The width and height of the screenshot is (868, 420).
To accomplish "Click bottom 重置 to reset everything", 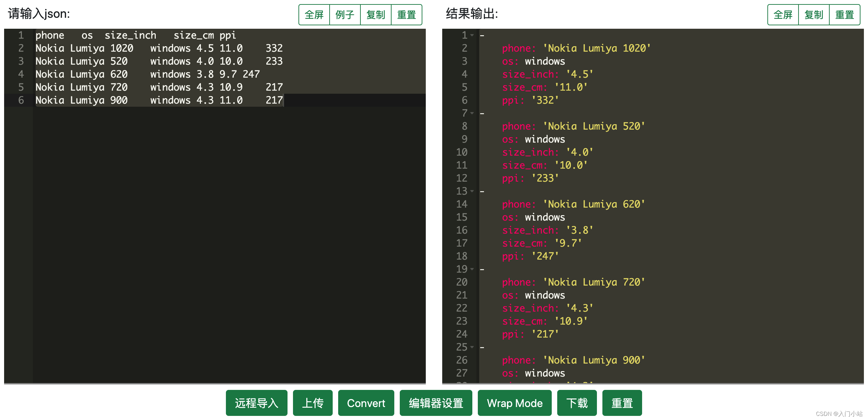I will tap(622, 403).
